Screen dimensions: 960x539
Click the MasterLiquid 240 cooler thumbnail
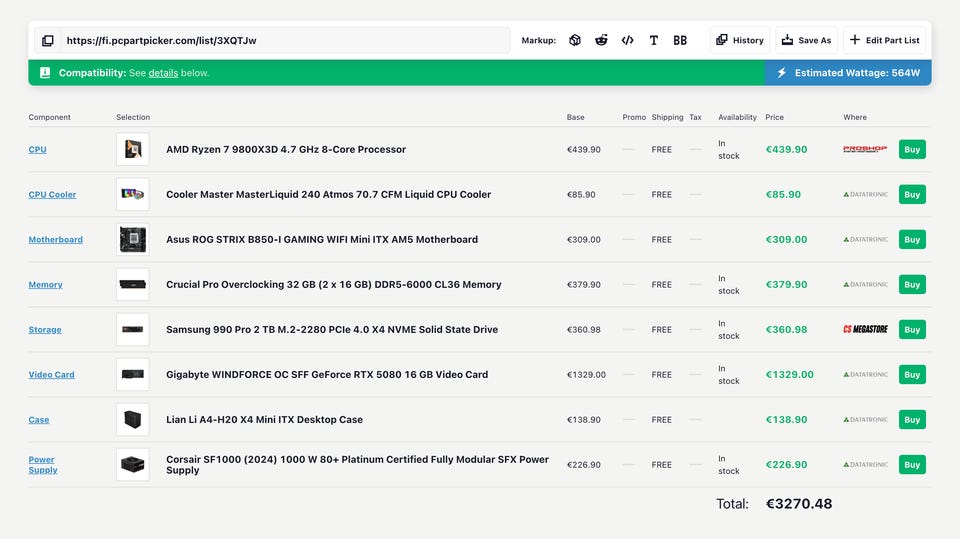(133, 195)
